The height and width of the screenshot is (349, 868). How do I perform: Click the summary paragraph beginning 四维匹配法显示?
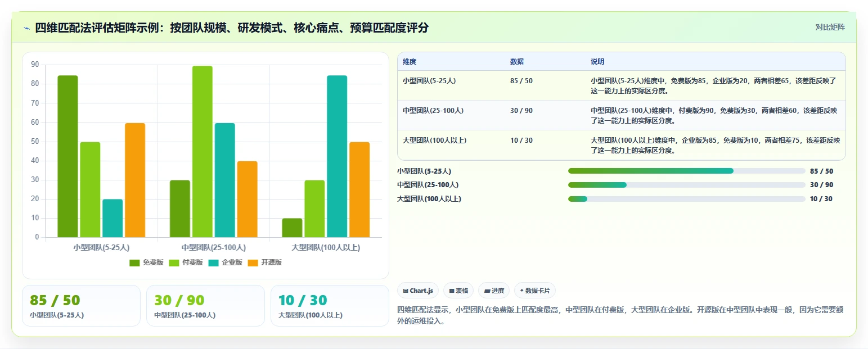coord(620,316)
